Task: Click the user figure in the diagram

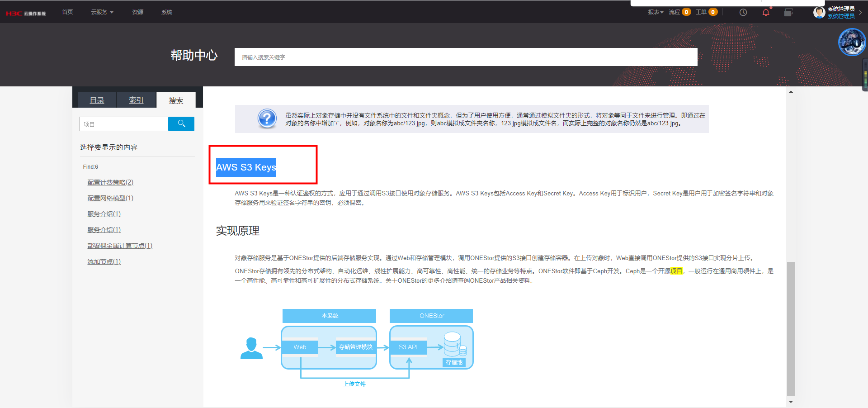Action: point(251,348)
